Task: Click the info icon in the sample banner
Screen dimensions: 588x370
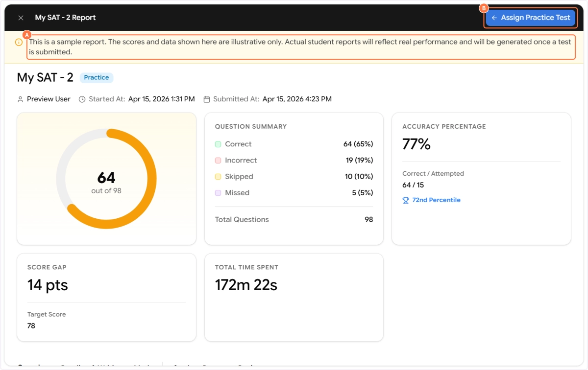Action: pos(19,42)
